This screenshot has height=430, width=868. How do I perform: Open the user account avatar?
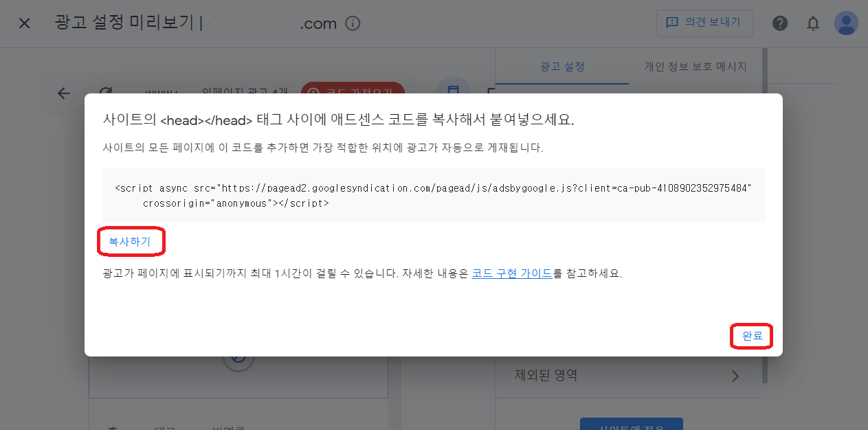(846, 23)
